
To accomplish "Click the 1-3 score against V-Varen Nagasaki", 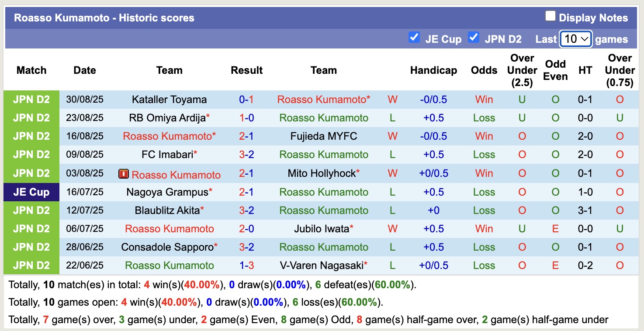I will [x=246, y=265].
